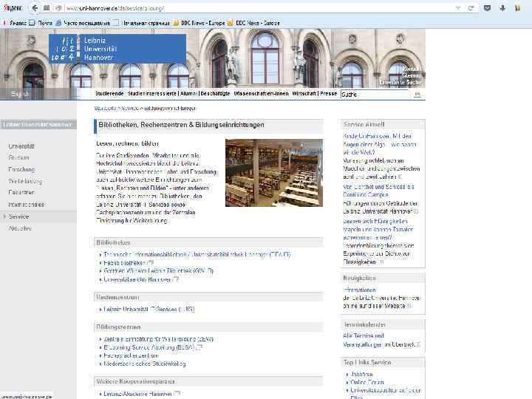This screenshot has height=399, width=532.
Task: Open the Gottfried Wilhelm Leibniz Bibliothek link
Action: coord(158,271)
